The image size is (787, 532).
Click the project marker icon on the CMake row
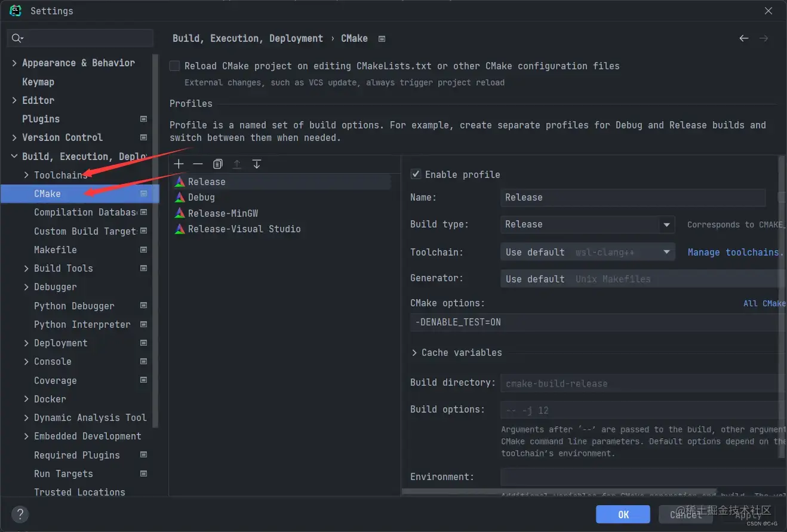click(143, 193)
